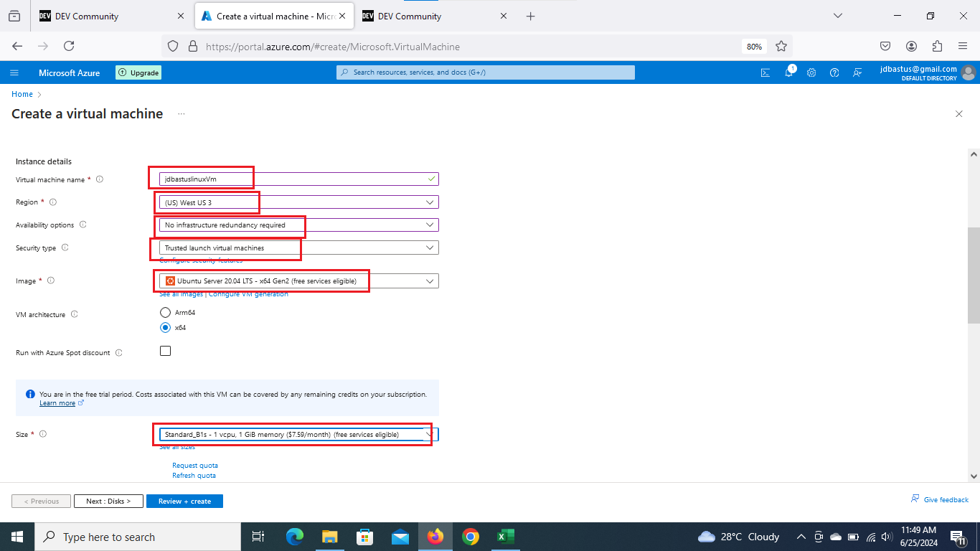Click the Review + create button
This screenshot has height=551, width=980.
click(x=184, y=501)
